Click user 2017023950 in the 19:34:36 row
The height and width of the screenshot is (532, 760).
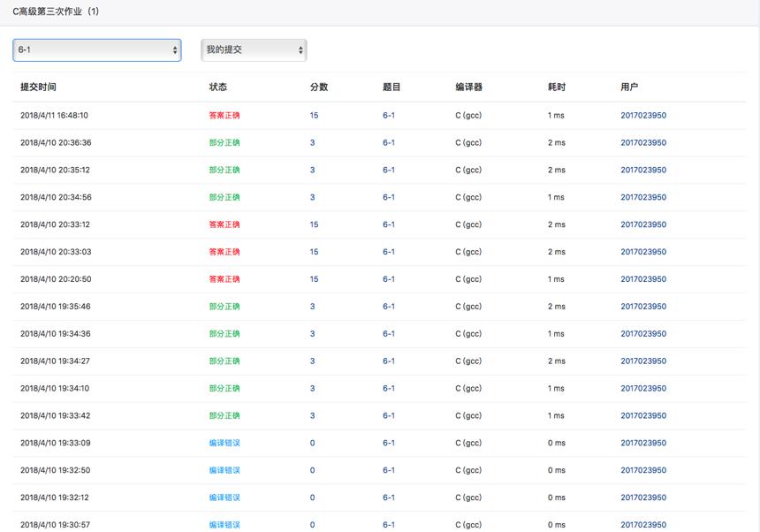click(x=643, y=334)
